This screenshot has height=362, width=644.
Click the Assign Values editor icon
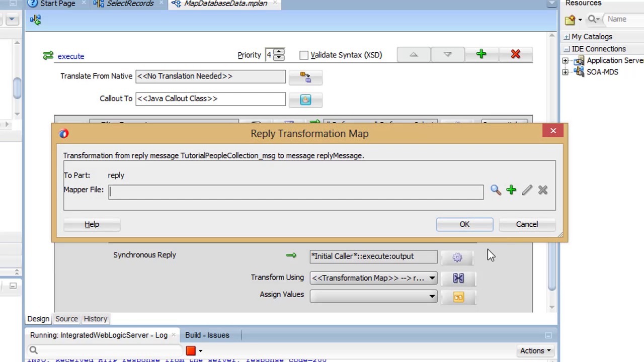[458, 297]
